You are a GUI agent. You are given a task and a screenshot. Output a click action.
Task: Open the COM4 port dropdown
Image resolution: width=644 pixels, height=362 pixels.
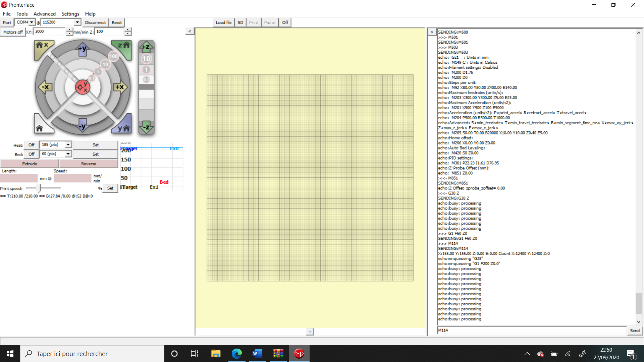click(x=25, y=22)
